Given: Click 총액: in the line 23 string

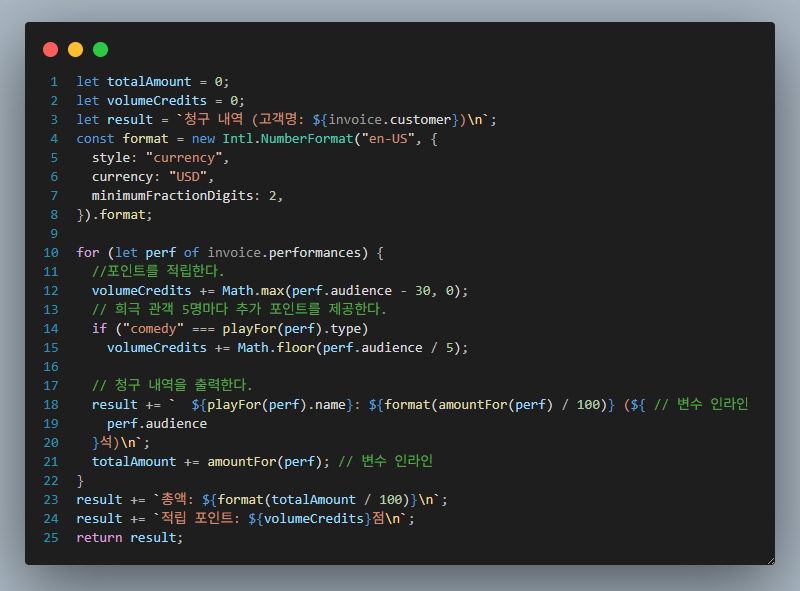Looking at the screenshot, I should (177, 499).
